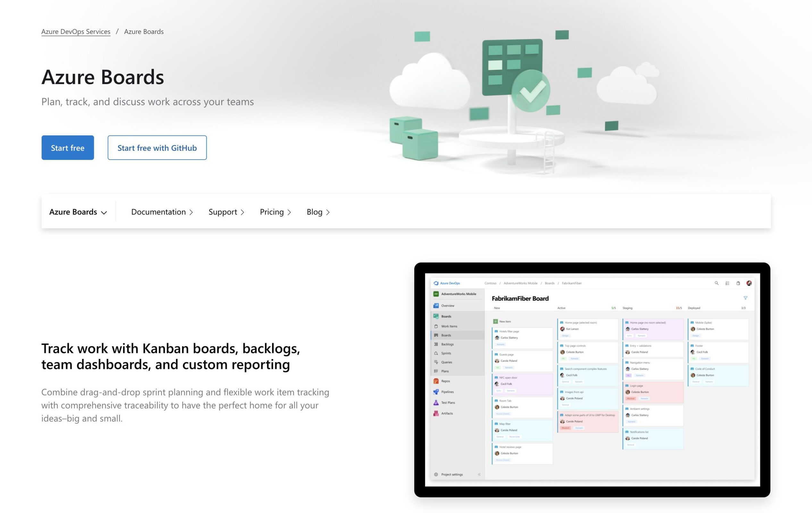812x513 pixels.
Task: Toggle the filter icon on FabrikamFiber Board
Action: (745, 298)
